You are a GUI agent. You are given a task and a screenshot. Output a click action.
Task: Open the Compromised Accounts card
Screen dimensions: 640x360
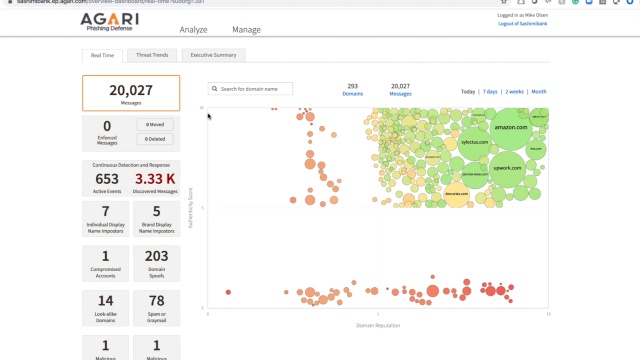pyautogui.click(x=105, y=263)
